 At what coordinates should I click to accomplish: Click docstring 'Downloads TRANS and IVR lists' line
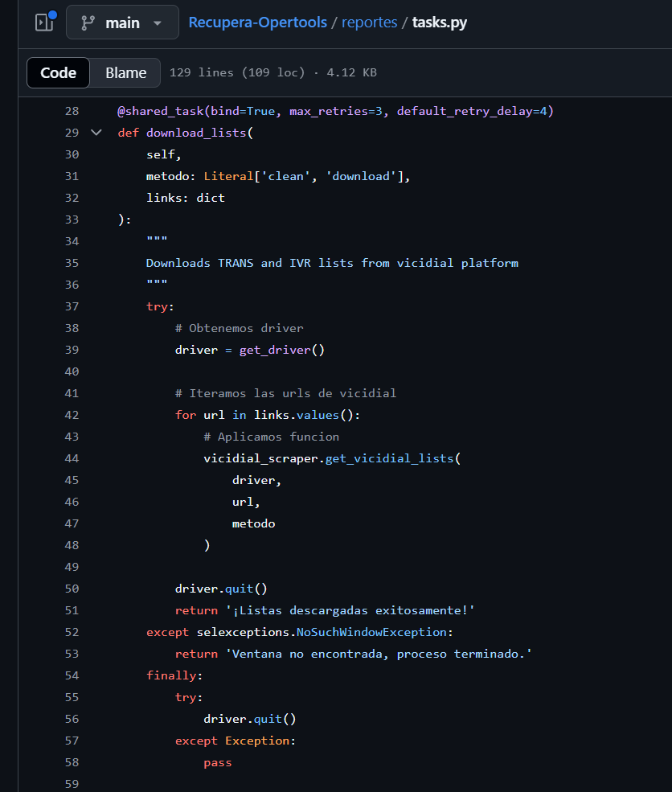pyautogui.click(x=332, y=263)
